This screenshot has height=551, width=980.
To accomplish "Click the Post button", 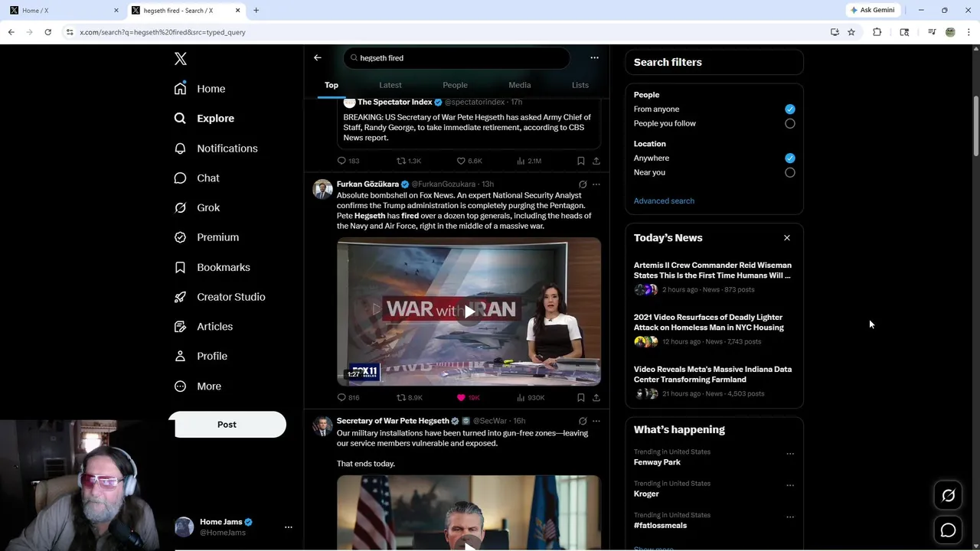I will [227, 425].
